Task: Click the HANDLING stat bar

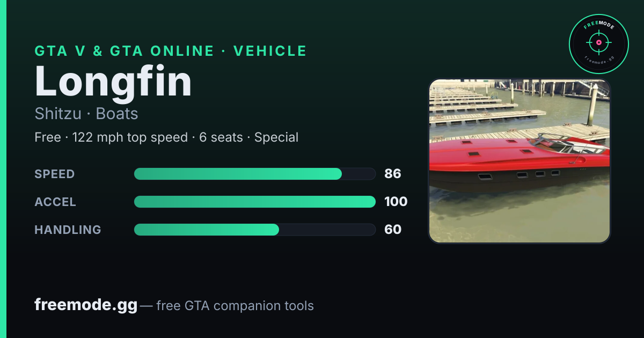Action: (254, 230)
